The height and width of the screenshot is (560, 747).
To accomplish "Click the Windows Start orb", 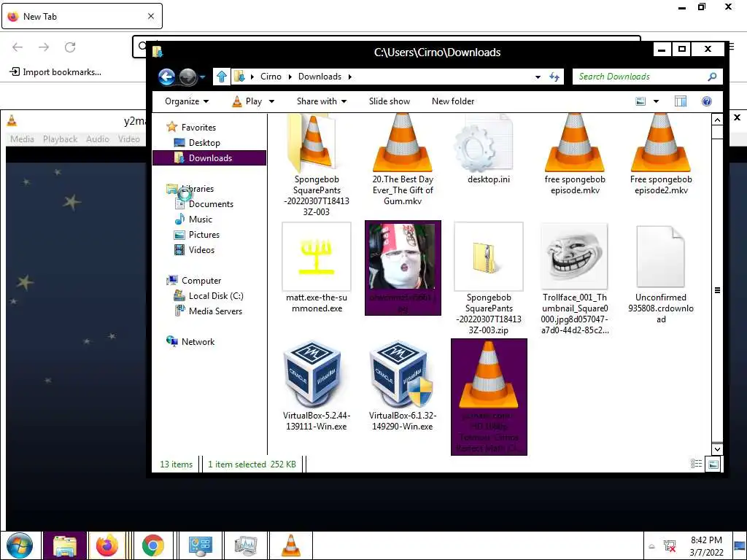I will coord(20,545).
